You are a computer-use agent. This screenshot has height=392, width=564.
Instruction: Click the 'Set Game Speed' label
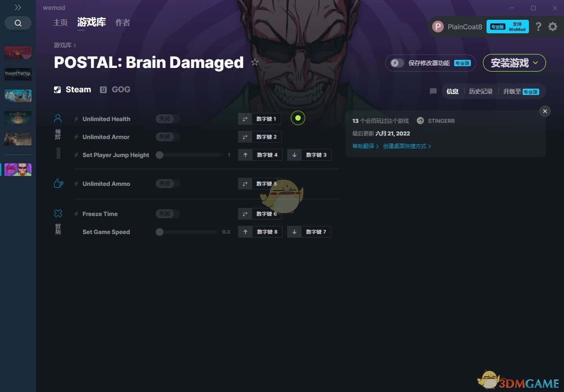click(x=106, y=232)
